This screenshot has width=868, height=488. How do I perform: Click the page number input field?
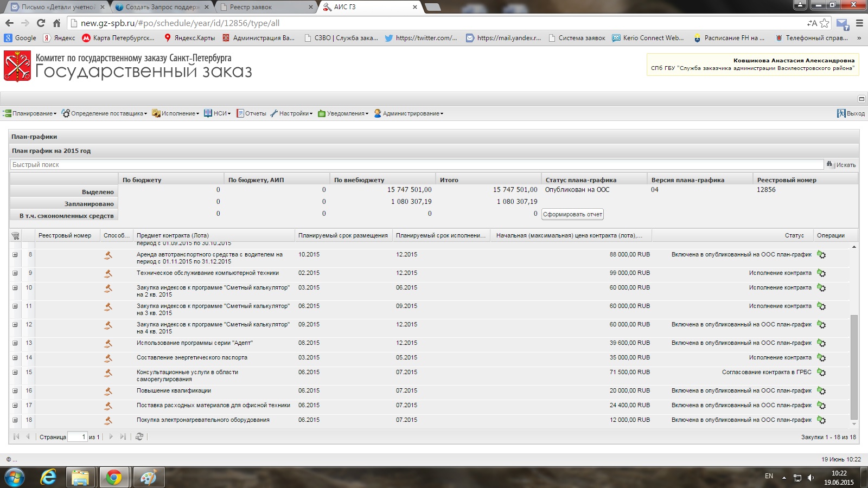click(78, 437)
